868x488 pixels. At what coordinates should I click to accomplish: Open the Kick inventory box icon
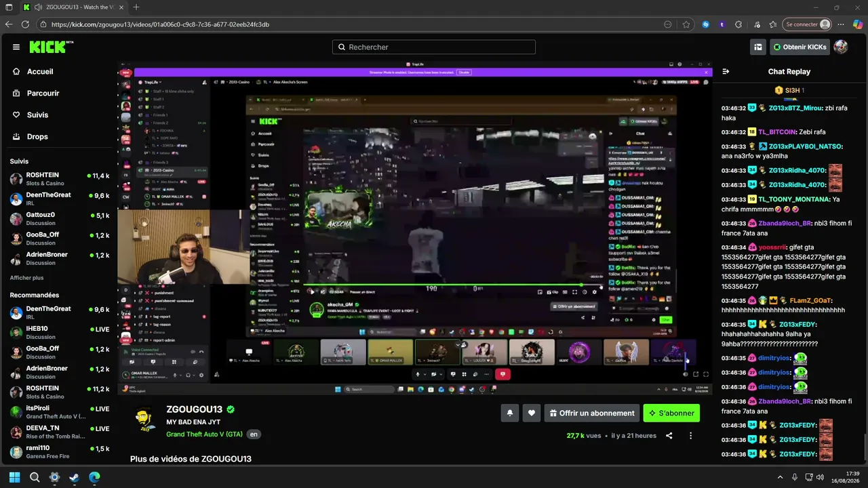point(758,47)
